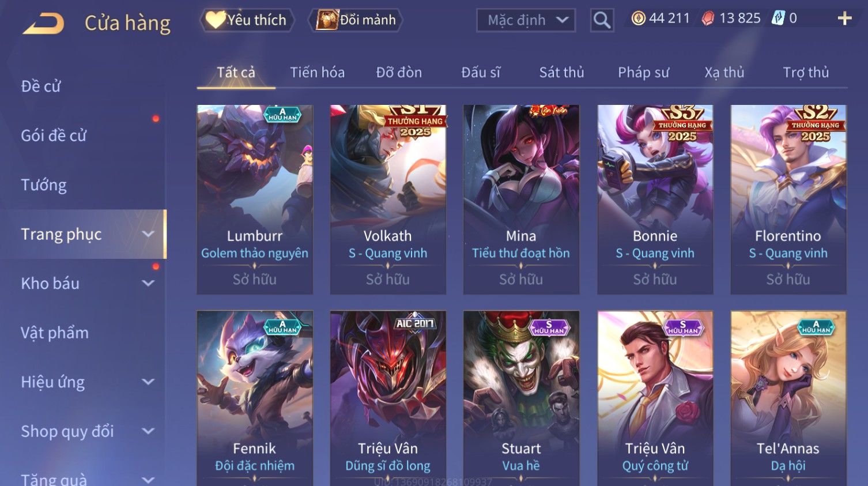Open the Tướng sidebar section
The width and height of the screenshot is (868, 486).
click(44, 184)
